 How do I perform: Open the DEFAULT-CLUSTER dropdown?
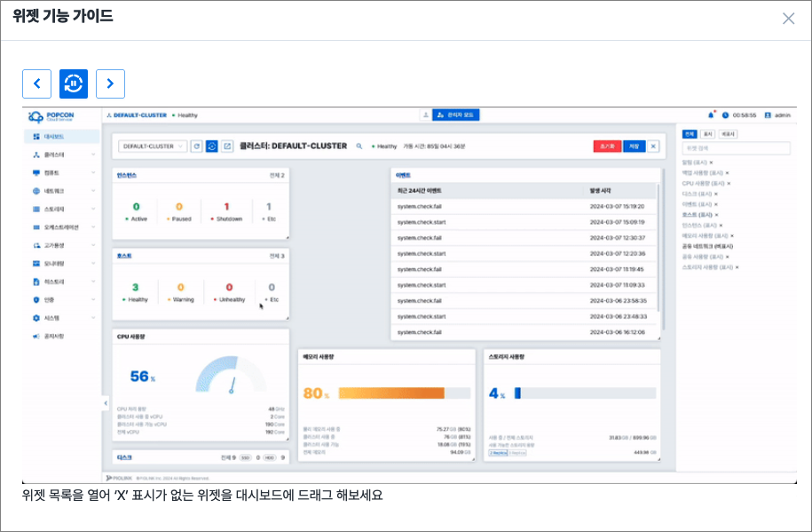coord(152,147)
